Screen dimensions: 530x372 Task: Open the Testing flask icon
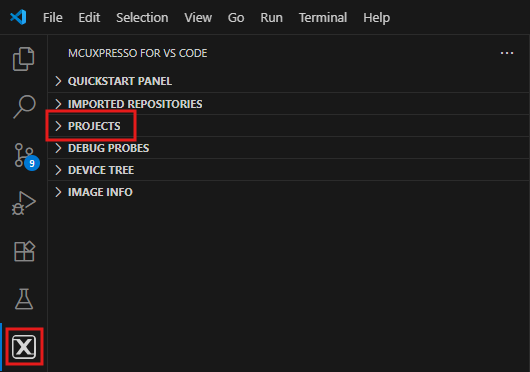tap(24, 299)
